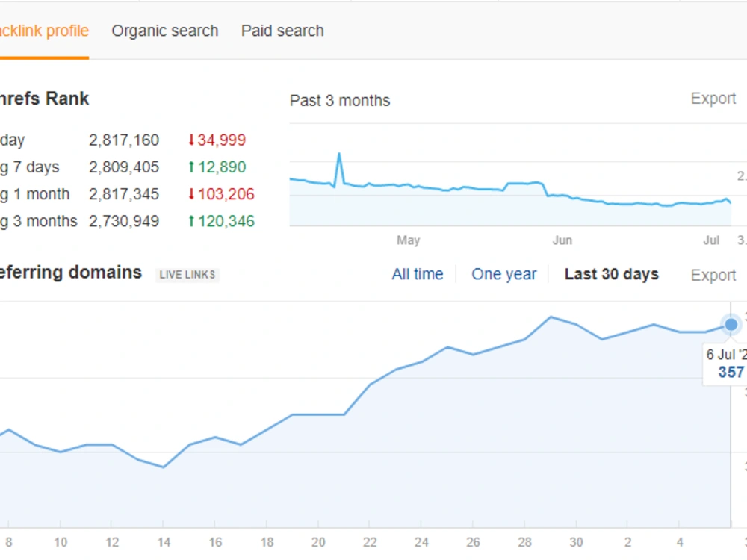Viewport: 747px width, 560px height.
Task: Export the Referring domains chart
Action: pyautogui.click(x=713, y=275)
